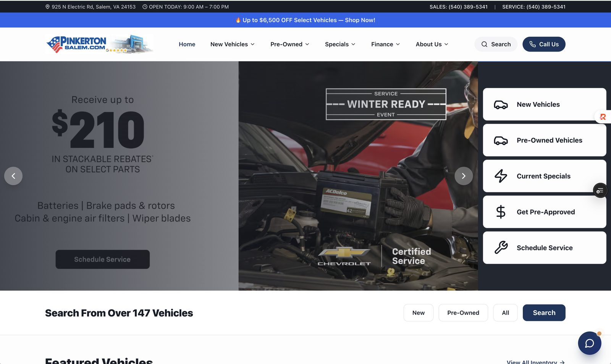This screenshot has width=611, height=364.
Task: Click the clock icon beside open hours
Action: click(x=145, y=7)
